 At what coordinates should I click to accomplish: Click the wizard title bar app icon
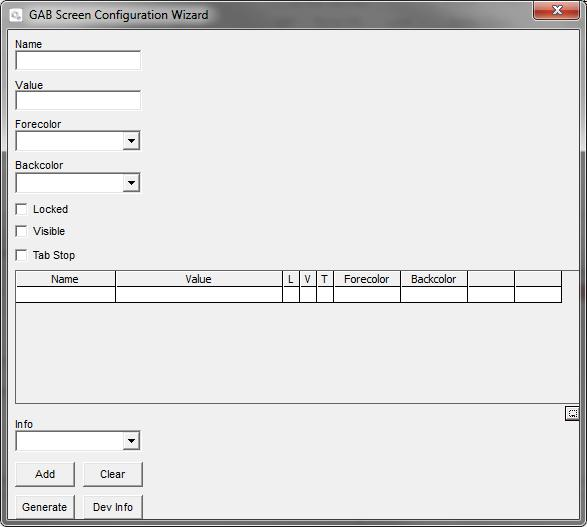tap(16, 16)
